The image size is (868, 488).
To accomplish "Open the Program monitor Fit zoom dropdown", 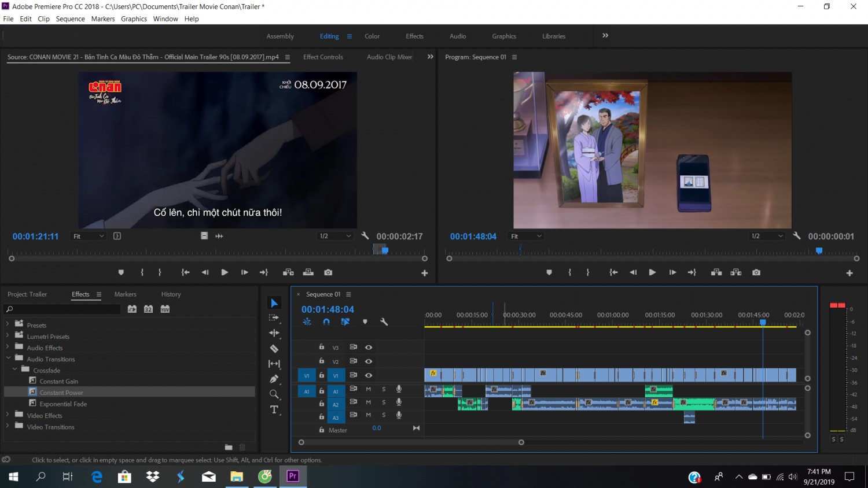I will [x=526, y=236].
